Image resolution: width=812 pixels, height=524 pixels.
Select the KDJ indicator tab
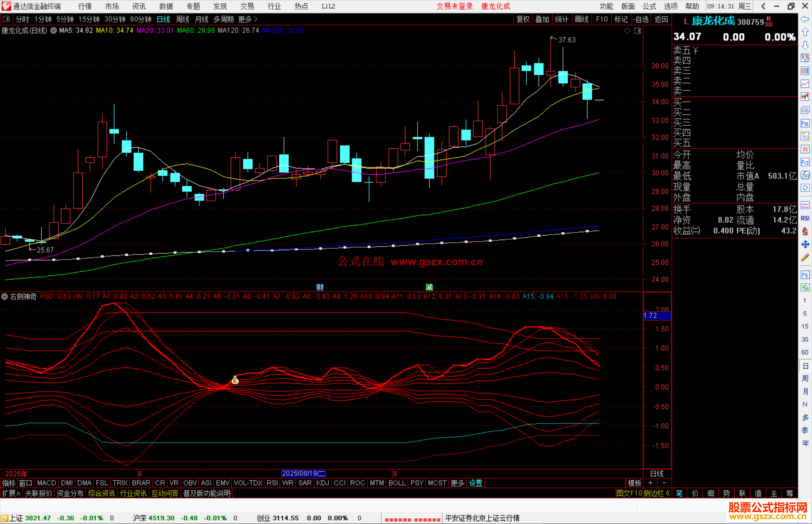click(x=323, y=483)
